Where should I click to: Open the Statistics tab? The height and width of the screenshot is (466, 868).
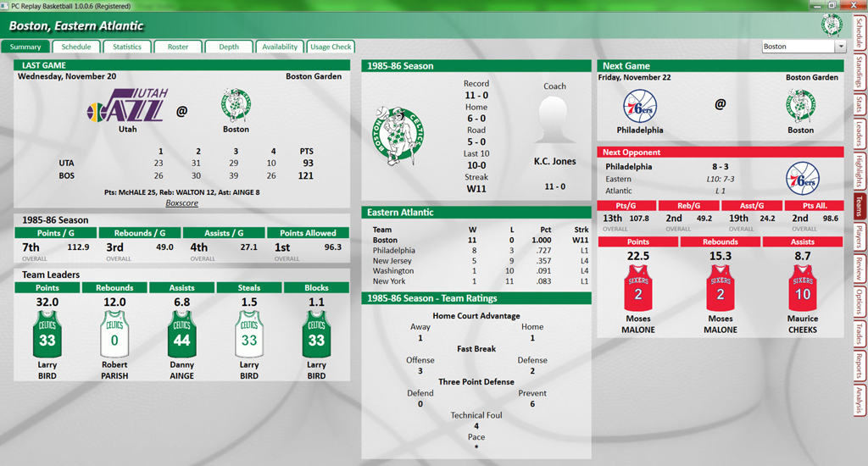coord(127,47)
